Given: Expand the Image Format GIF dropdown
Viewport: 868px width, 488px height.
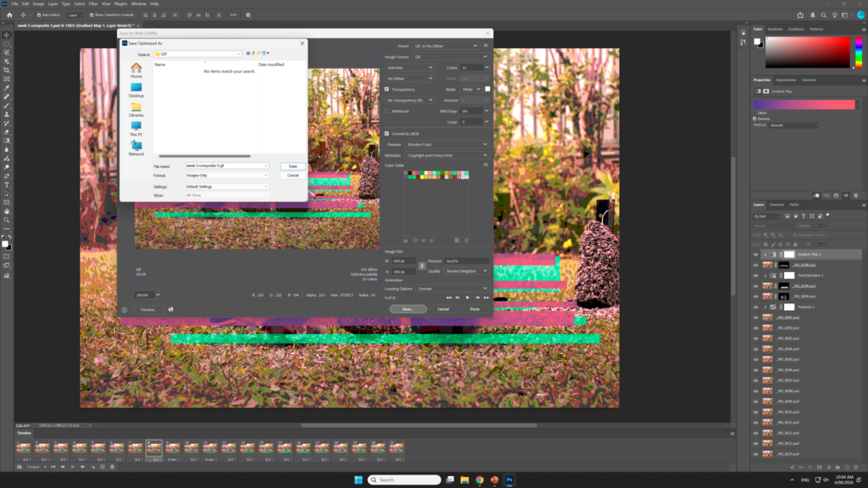Looking at the screenshot, I should (451, 57).
